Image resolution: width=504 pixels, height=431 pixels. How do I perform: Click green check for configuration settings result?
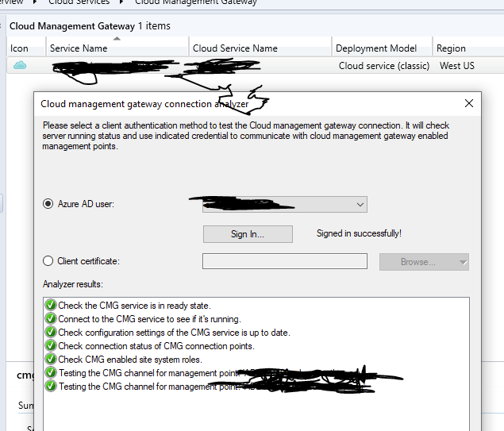click(51, 332)
